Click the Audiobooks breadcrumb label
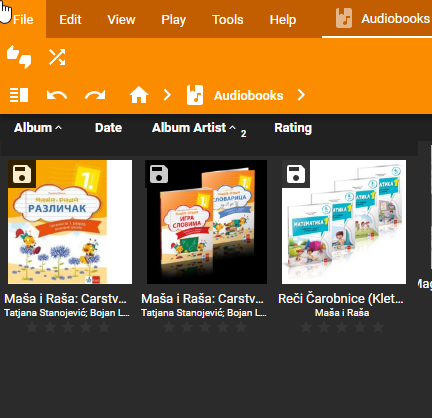The image size is (432, 418). (x=248, y=96)
